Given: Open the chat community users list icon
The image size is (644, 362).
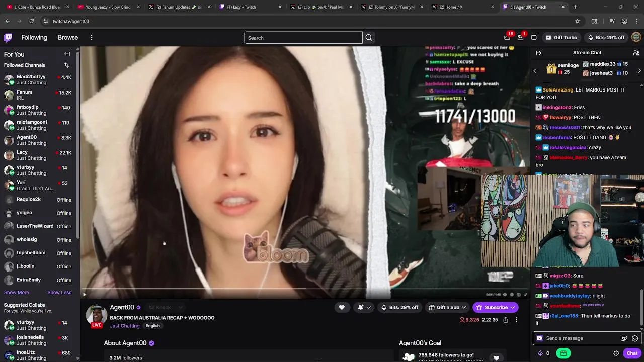Looking at the screenshot, I should [636, 53].
